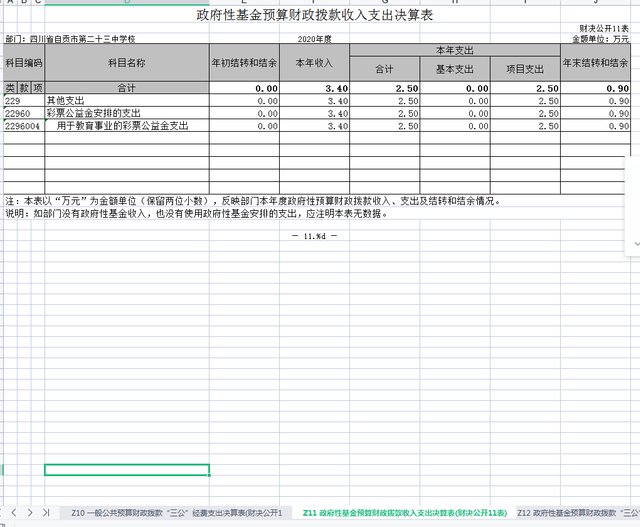Select the 本年支出 merged header cell
The width and height of the screenshot is (640, 527).
coord(454,49)
